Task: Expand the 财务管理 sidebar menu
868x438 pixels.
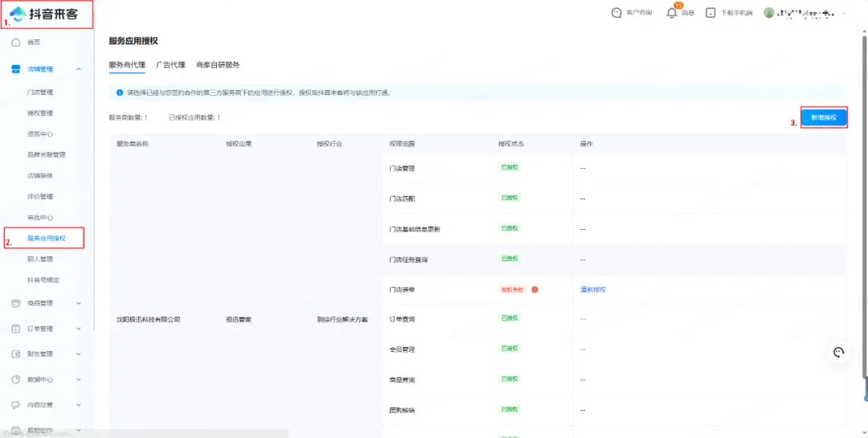Action: (x=78, y=354)
